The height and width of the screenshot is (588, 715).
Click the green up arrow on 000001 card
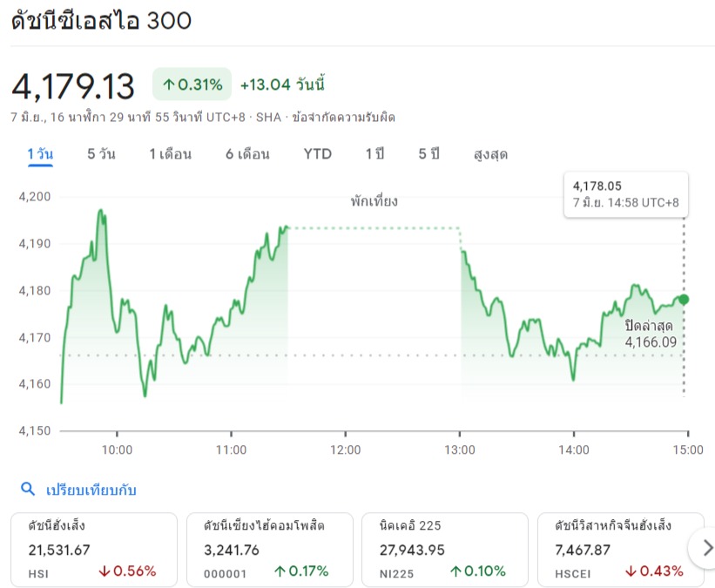(x=280, y=571)
